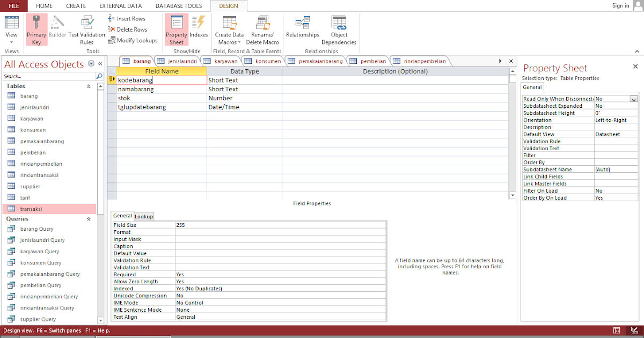Click the navigation pane vertical scrollbar
This screenshot has width=644, height=338.
pyautogui.click(x=101, y=204)
